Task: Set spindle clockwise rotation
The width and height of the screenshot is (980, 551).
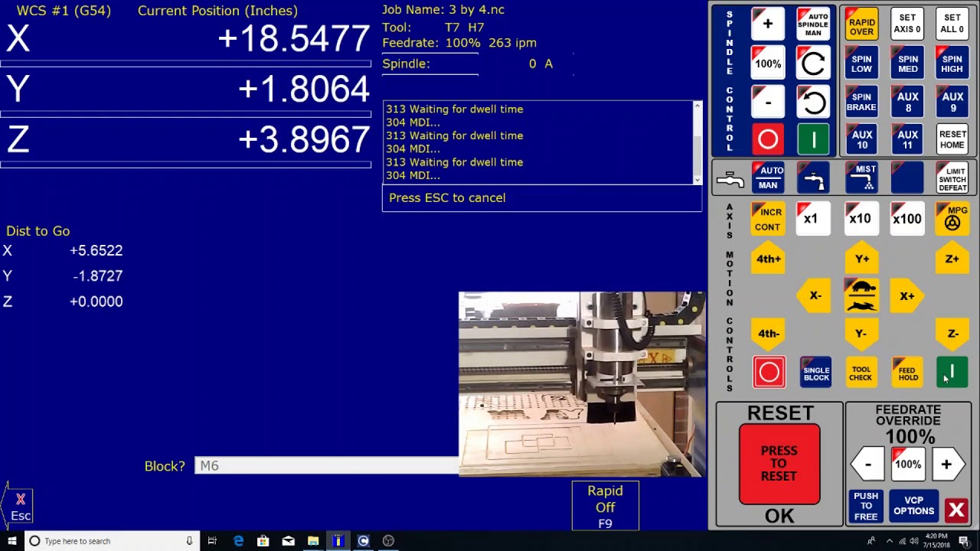Action: (813, 64)
